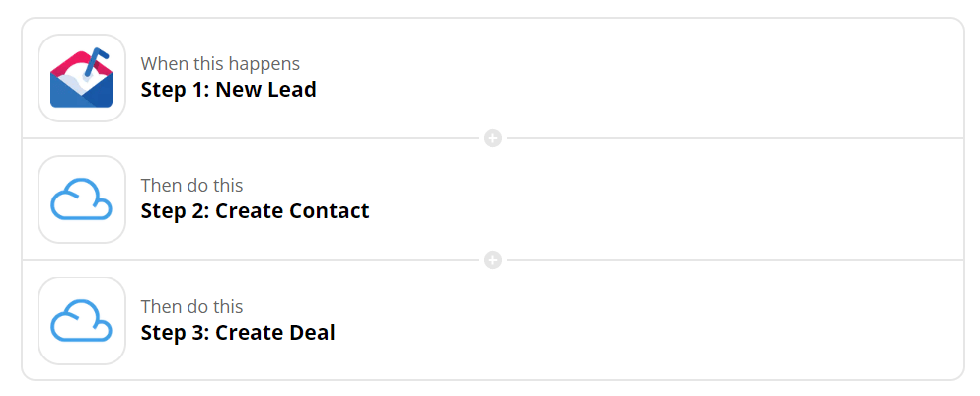Select the words 'Create Deal' in Step 3
Image resolution: width=980 pixels, height=396 pixels.
(275, 333)
